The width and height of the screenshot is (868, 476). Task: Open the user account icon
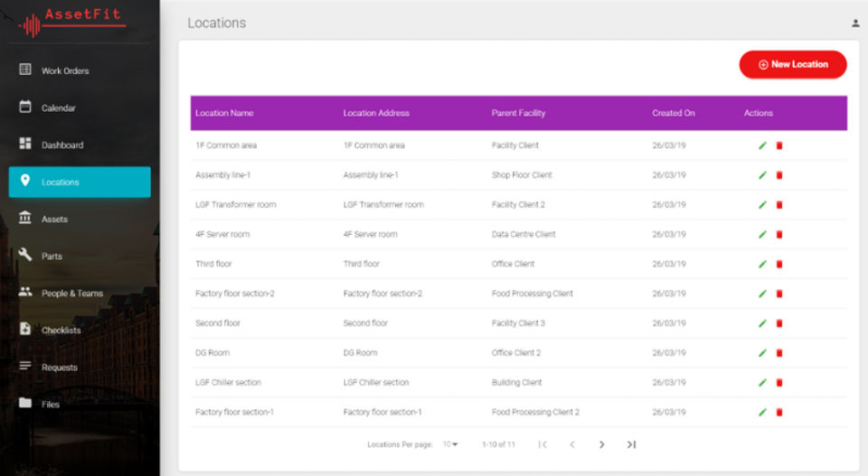(855, 23)
